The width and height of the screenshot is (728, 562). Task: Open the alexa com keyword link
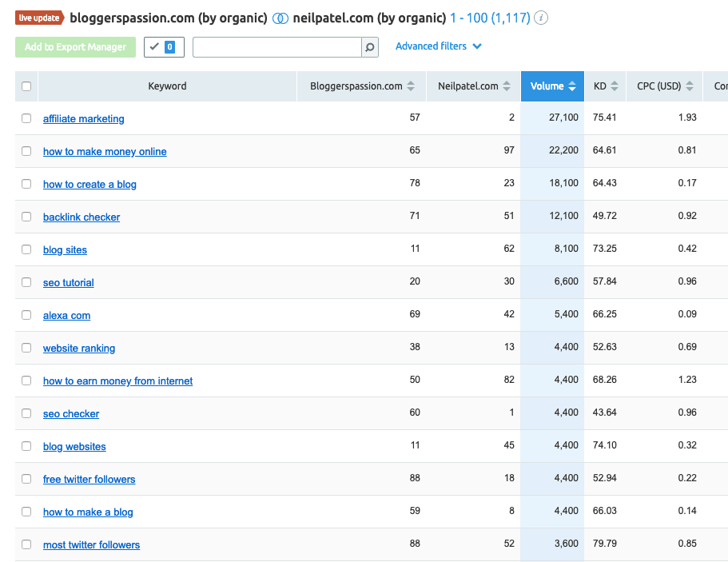click(x=67, y=315)
